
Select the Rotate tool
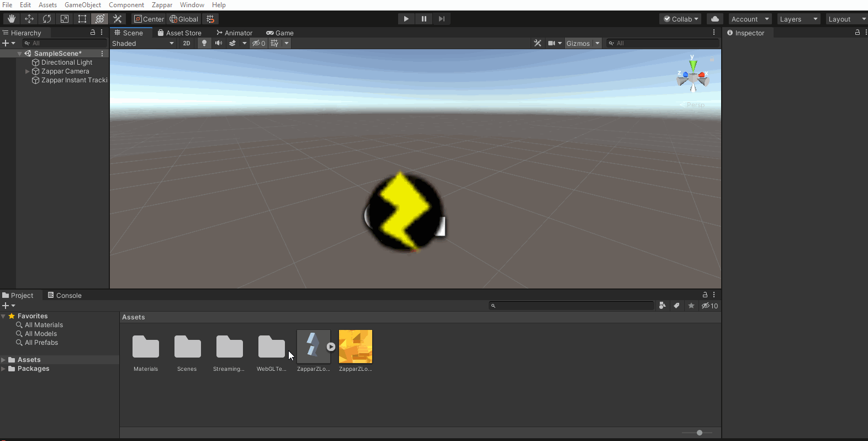click(47, 19)
